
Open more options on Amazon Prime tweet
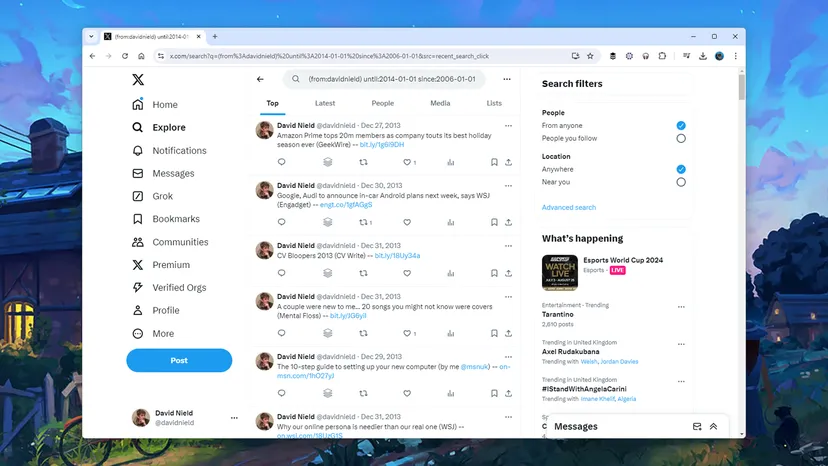(x=509, y=126)
